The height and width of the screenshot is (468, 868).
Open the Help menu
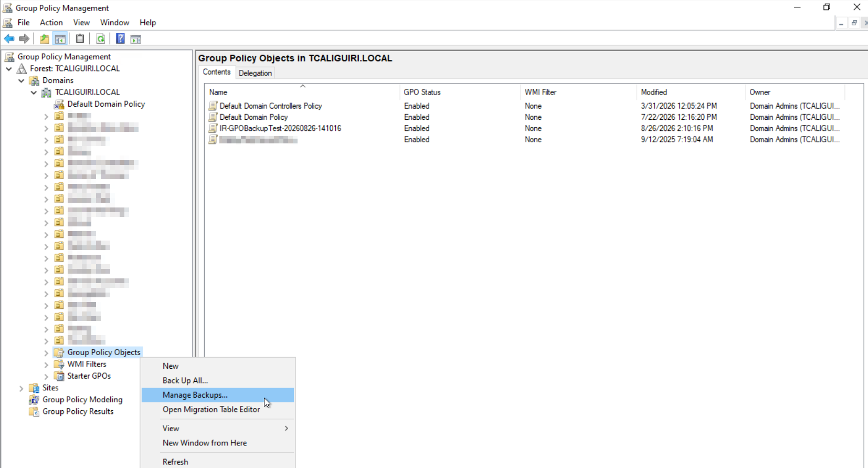147,23
